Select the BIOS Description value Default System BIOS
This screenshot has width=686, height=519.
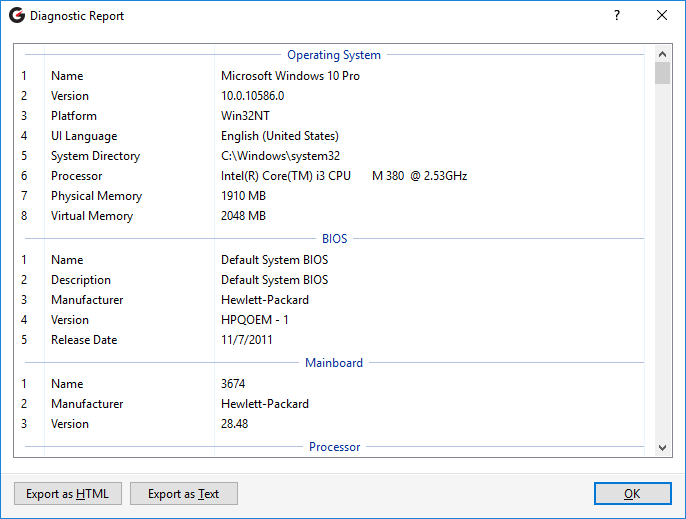(274, 280)
